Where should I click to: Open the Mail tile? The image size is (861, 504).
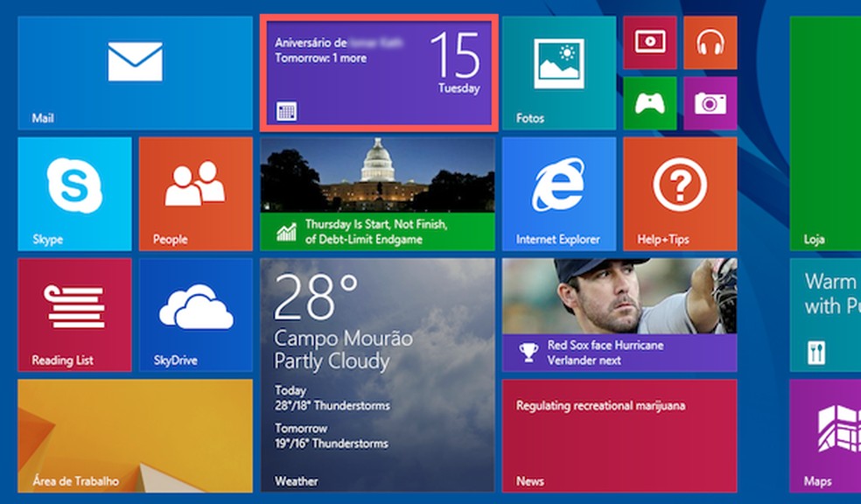coord(135,73)
